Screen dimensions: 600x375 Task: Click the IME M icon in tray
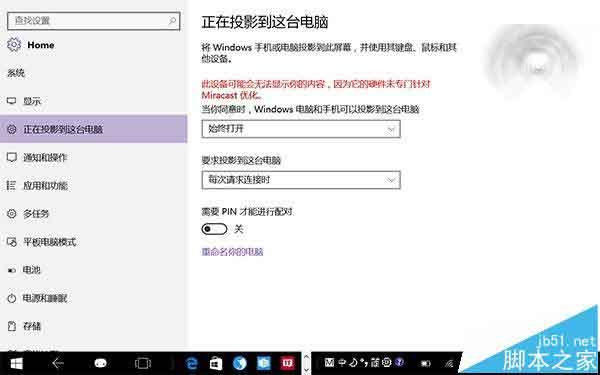[x=329, y=362]
